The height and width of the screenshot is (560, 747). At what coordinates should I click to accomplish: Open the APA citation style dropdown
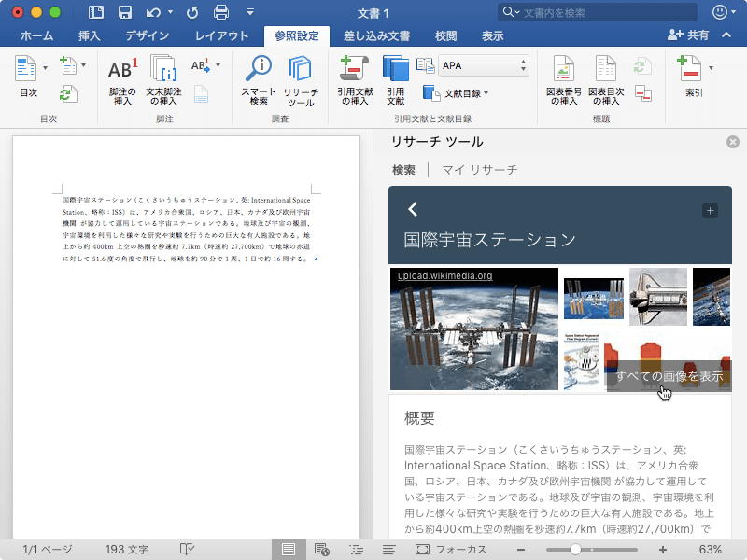point(484,65)
